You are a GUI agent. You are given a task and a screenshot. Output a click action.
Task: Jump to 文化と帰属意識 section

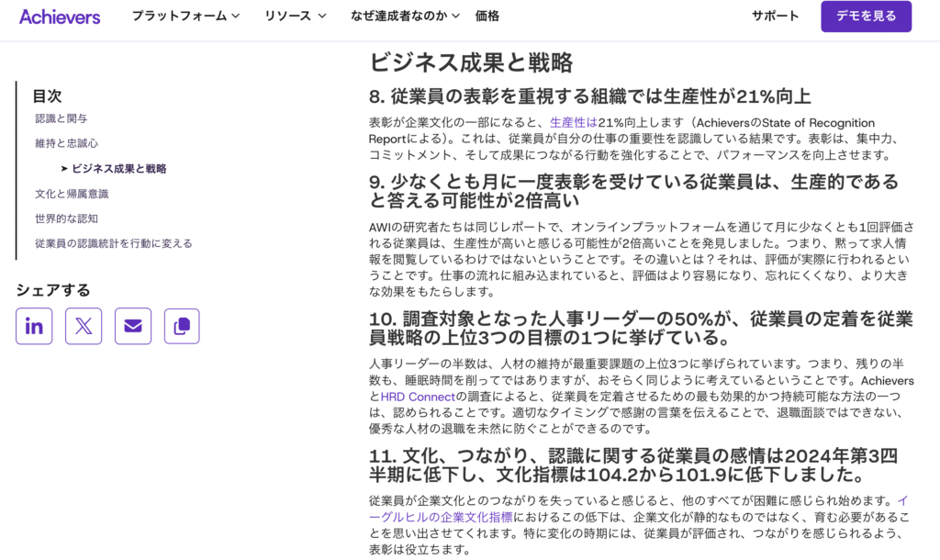pyautogui.click(x=72, y=194)
